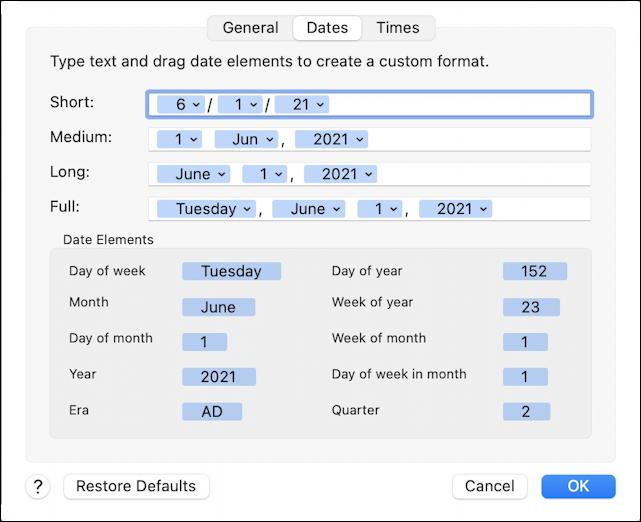
Task: Click inside the Short date format field
Action: (458, 105)
